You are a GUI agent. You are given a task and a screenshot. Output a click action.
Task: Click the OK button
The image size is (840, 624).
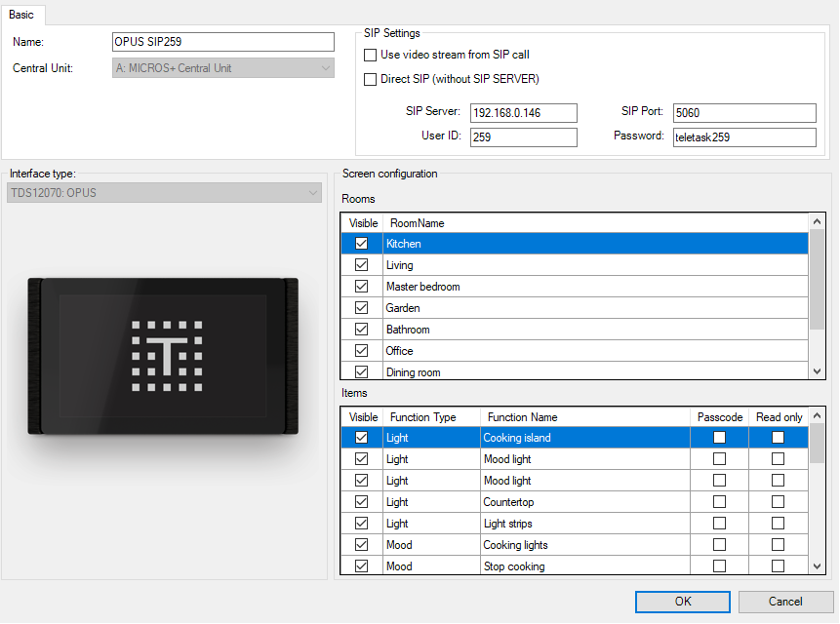point(683,602)
